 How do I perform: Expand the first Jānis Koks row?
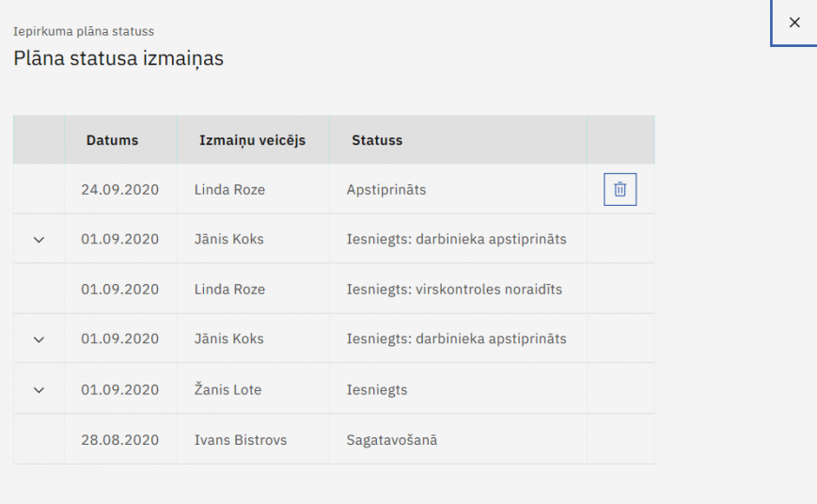[x=39, y=240]
